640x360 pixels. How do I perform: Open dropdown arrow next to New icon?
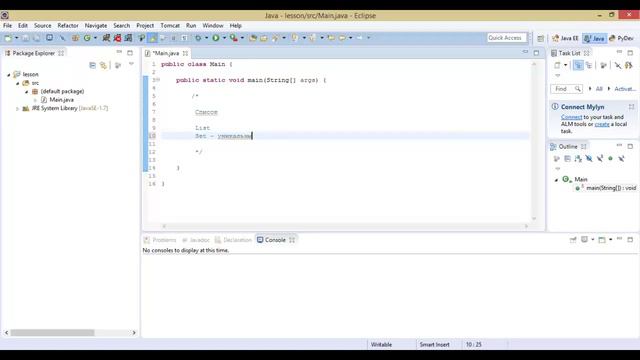16,38
